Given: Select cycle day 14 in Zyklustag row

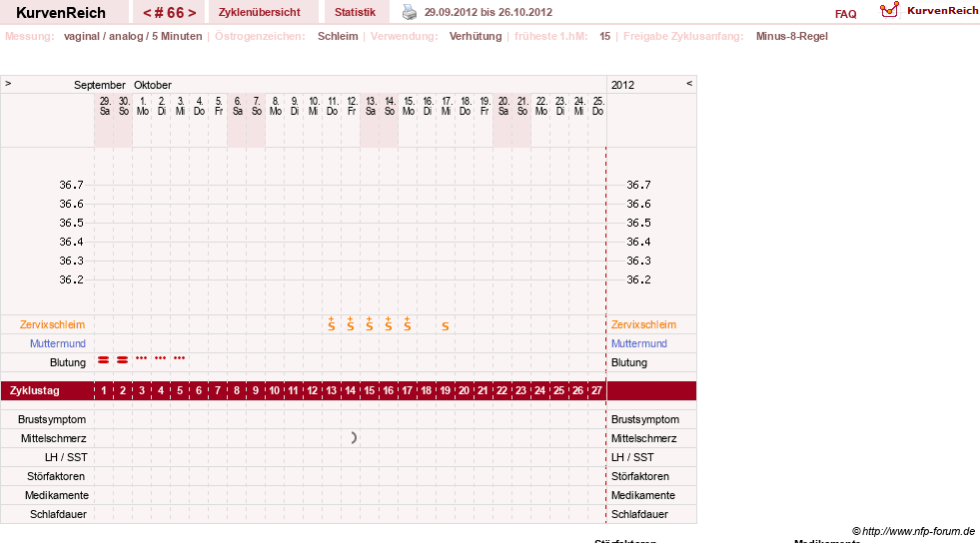Looking at the screenshot, I should tap(350, 390).
